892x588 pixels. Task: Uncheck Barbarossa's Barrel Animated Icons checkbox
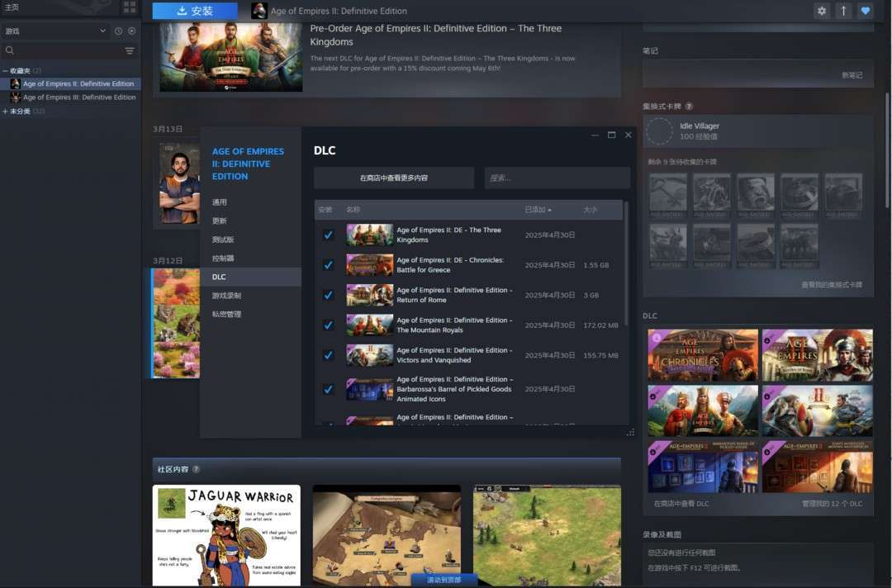(328, 390)
